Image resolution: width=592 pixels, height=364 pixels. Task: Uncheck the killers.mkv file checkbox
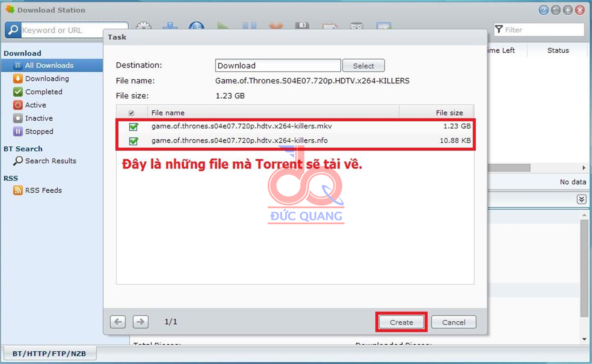134,127
